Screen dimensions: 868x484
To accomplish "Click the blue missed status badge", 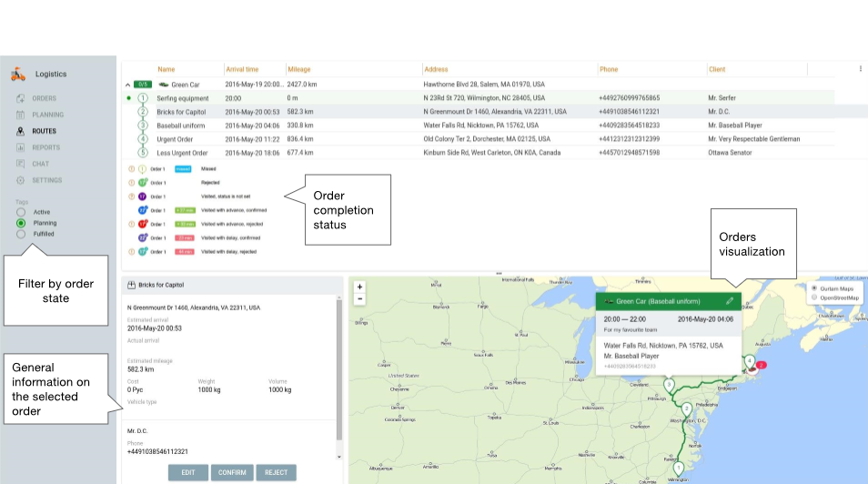I will tap(183, 169).
